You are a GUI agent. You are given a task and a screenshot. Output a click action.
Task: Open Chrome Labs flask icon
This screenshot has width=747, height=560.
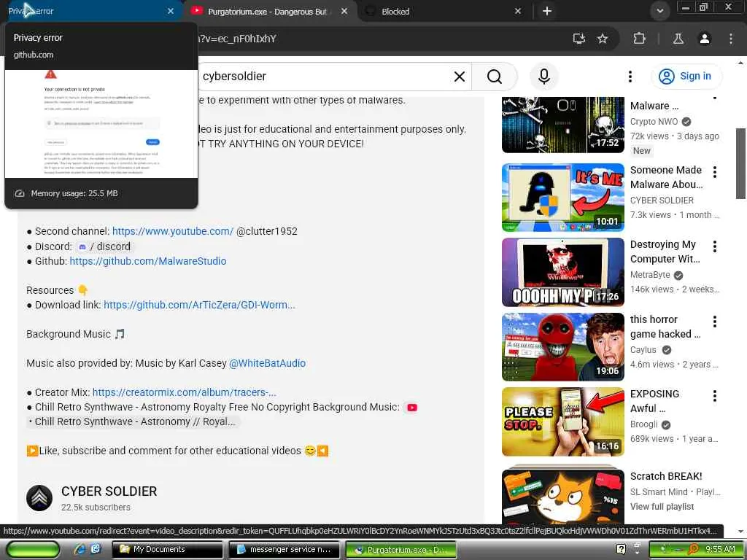tap(678, 39)
